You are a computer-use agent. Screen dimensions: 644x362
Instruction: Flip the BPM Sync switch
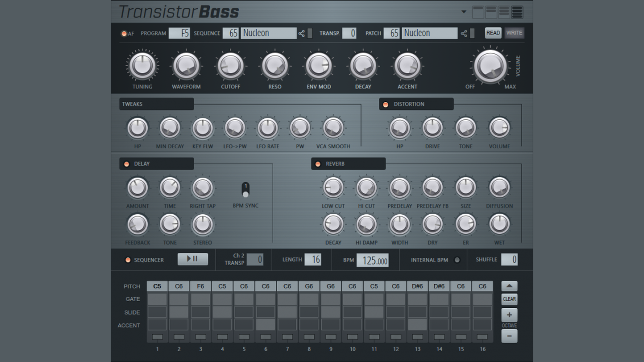(x=246, y=189)
